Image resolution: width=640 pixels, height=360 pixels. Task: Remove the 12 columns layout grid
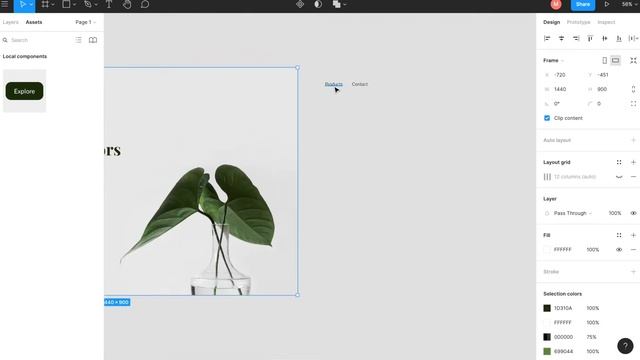pyautogui.click(x=633, y=177)
